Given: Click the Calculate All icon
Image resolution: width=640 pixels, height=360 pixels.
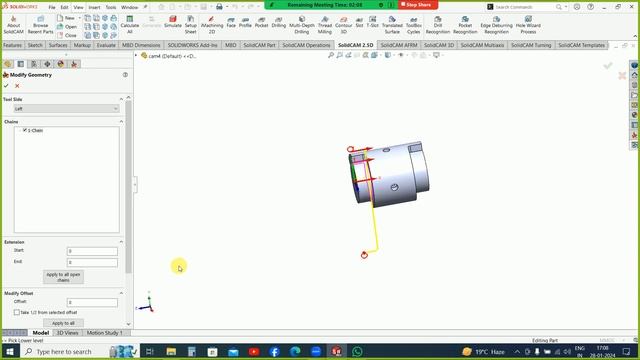Looking at the screenshot, I should (x=130, y=25).
